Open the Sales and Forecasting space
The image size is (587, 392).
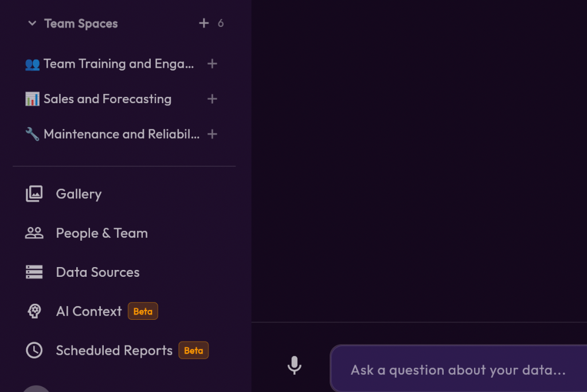click(107, 99)
